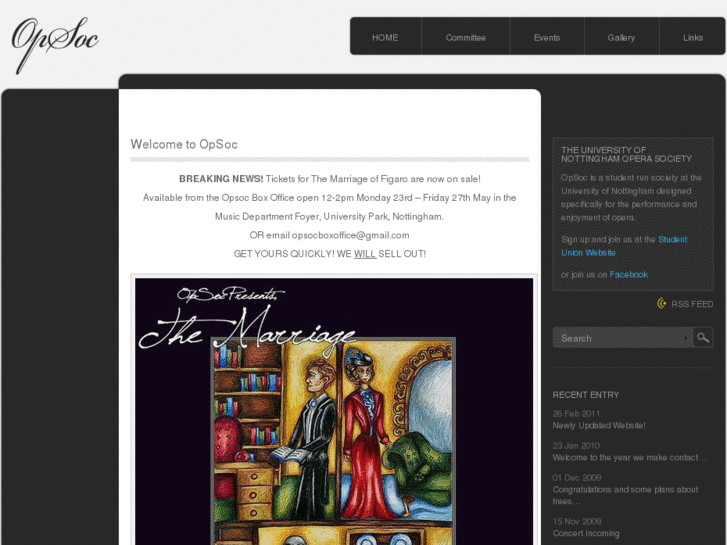Click the 01 Dec 2009 date
This screenshot has width=727, height=545.
click(x=577, y=478)
